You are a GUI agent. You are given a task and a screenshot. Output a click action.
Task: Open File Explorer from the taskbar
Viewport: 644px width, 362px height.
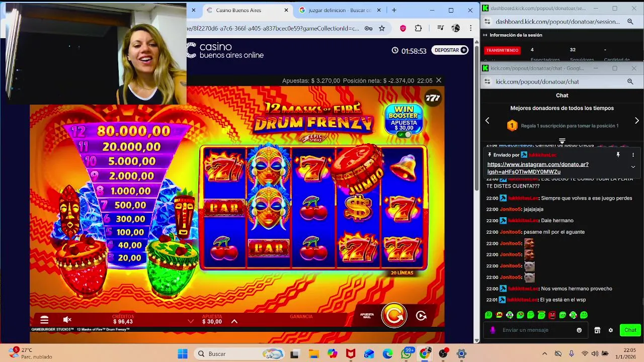[313, 353]
